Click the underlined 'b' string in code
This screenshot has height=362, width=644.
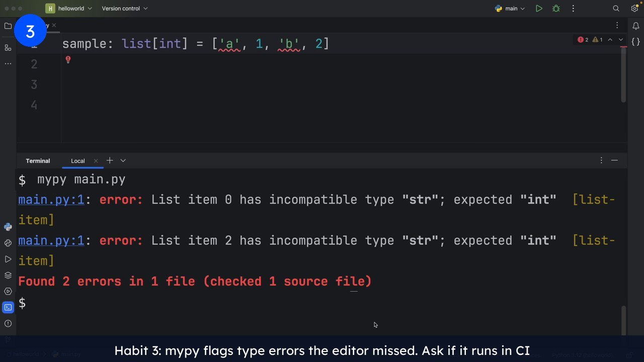(x=289, y=44)
